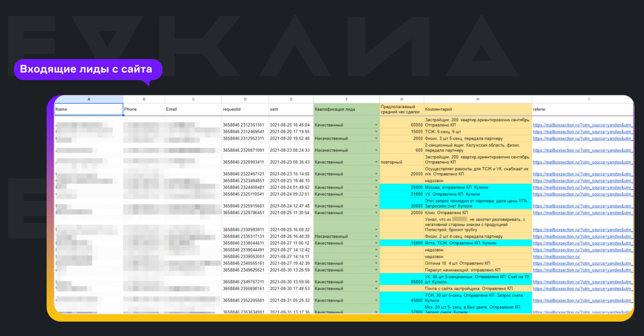Select requestid cell 3658846:2312351161
The image size is (644, 336).
point(245,122)
